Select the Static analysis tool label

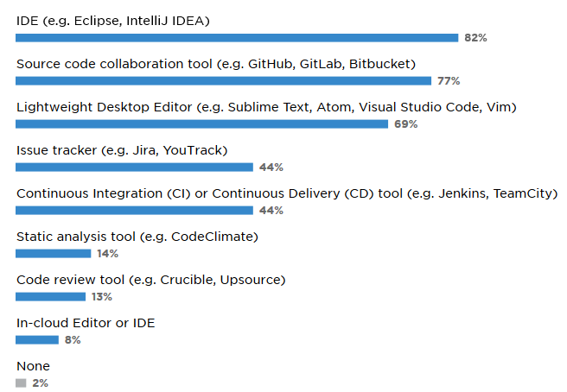pos(137,236)
